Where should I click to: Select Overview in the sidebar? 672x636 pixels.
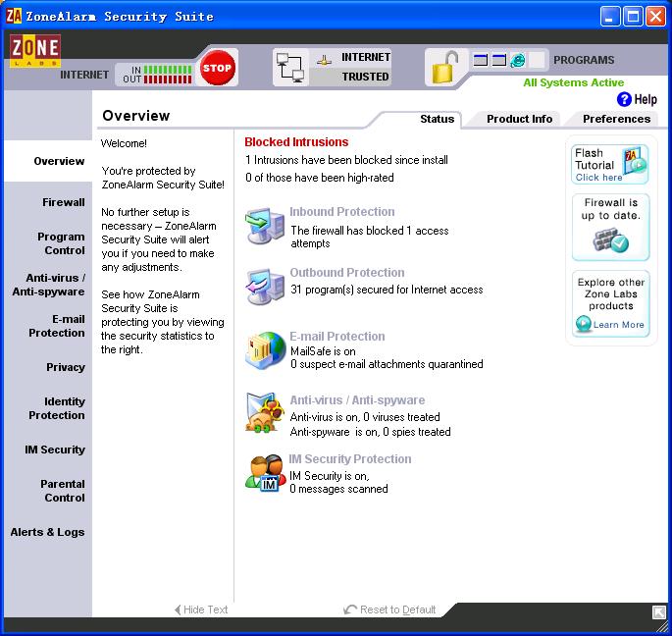[x=59, y=161]
